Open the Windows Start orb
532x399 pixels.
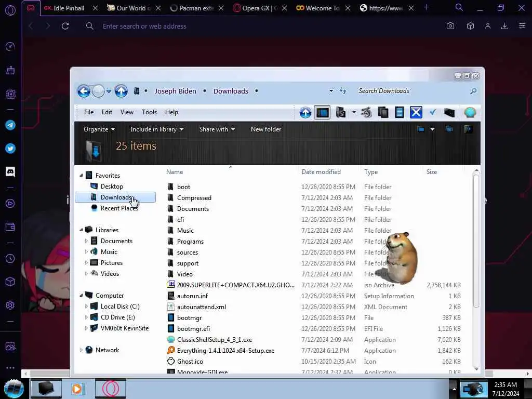click(14, 389)
